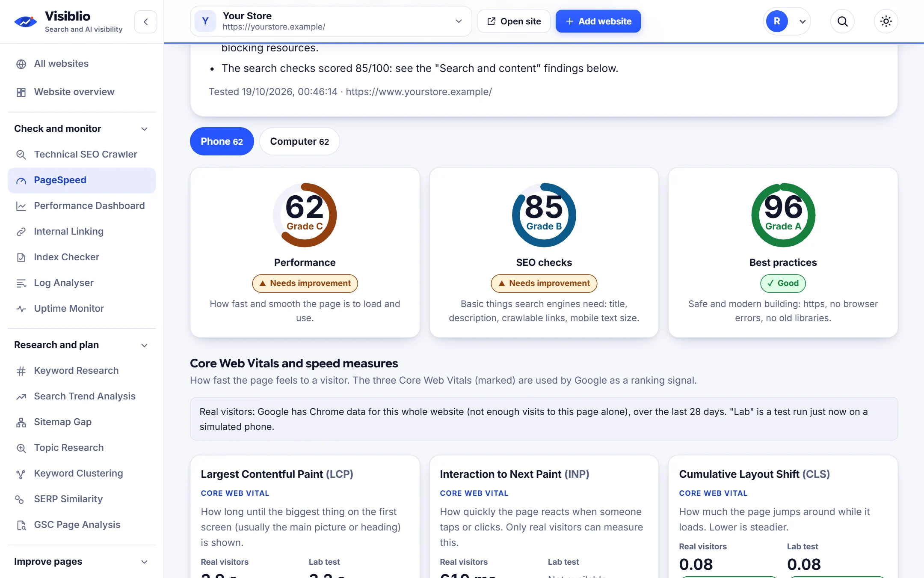Screen dimensions: 924x578
Task: Click the Uptime Monitor pulse icon
Action: click(x=21, y=309)
